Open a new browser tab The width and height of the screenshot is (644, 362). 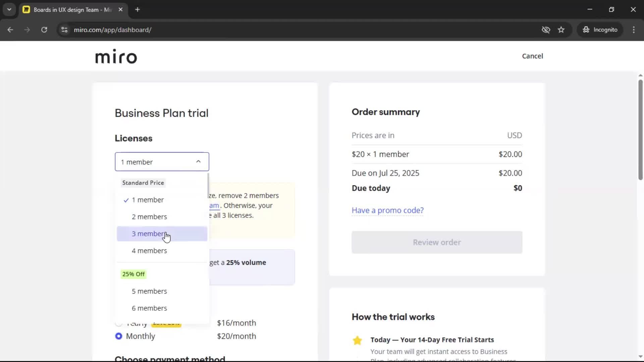[138, 10]
